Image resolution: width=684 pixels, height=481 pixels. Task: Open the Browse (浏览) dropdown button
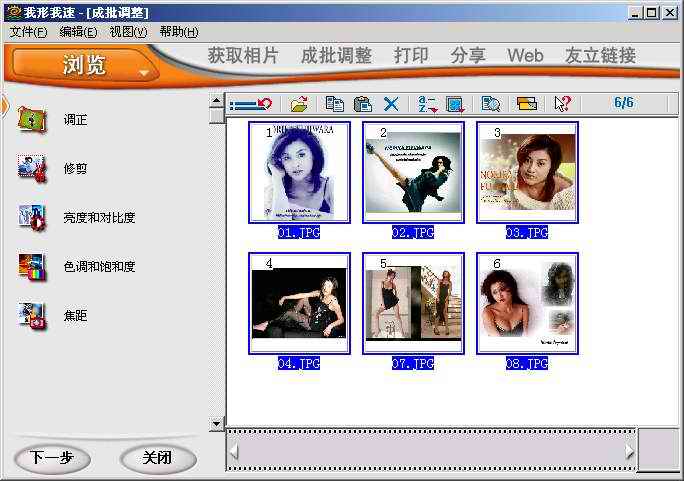tap(84, 65)
